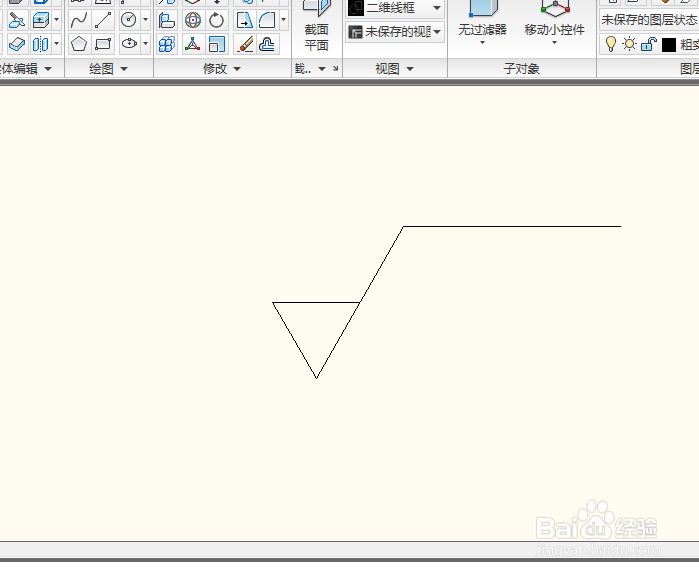Click the horizontal line in drawing
Viewport: 699px width, 574px height.
pyautogui.click(x=512, y=226)
